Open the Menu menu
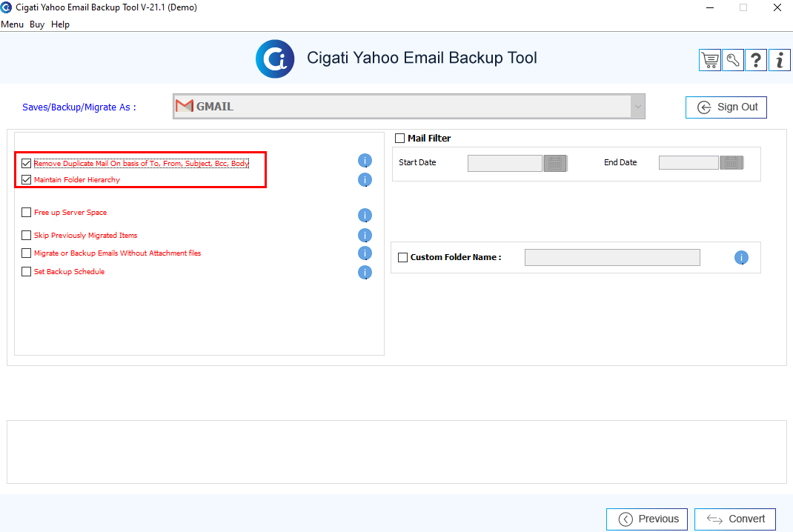Image resolution: width=793 pixels, height=532 pixels. (12, 24)
